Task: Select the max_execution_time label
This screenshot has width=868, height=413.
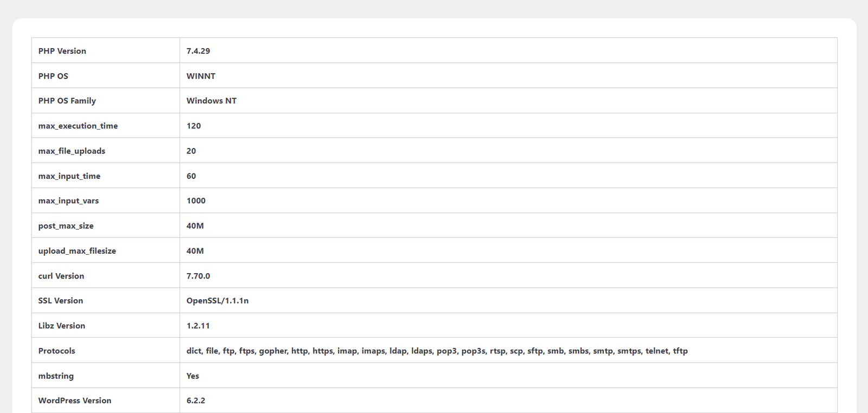Action: [x=78, y=126]
